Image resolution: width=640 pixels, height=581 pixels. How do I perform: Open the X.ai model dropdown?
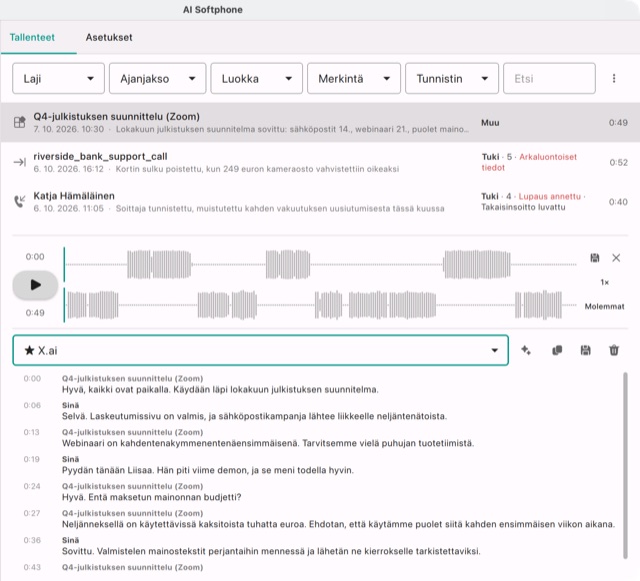[260, 350]
